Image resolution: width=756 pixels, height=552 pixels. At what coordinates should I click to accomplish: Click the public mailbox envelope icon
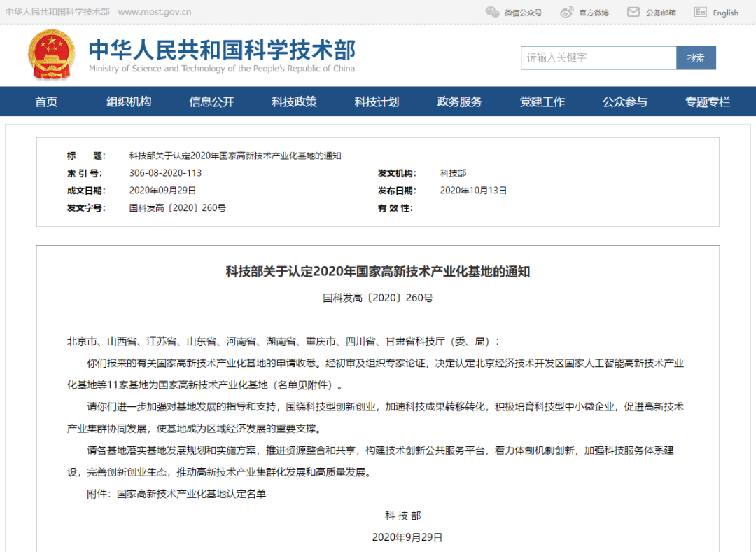[633, 12]
